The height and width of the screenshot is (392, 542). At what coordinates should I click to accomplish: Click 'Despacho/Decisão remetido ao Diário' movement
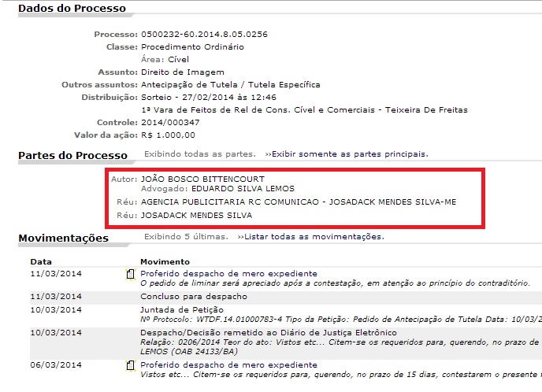(269, 333)
